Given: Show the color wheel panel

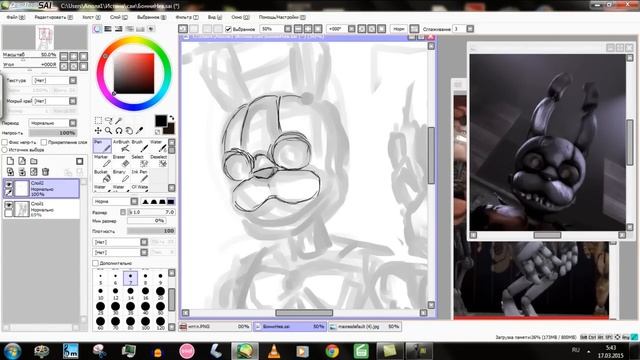Looking at the screenshot, I should pyautogui.click(x=97, y=29).
